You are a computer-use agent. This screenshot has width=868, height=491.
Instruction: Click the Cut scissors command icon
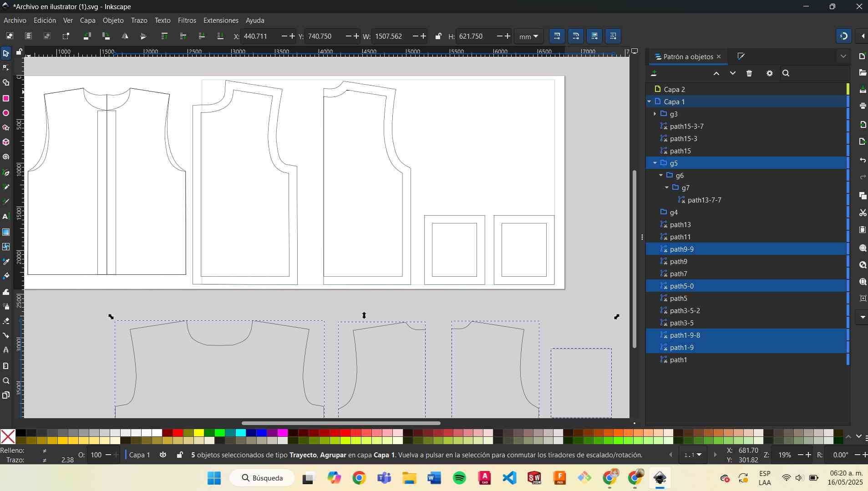tap(863, 213)
